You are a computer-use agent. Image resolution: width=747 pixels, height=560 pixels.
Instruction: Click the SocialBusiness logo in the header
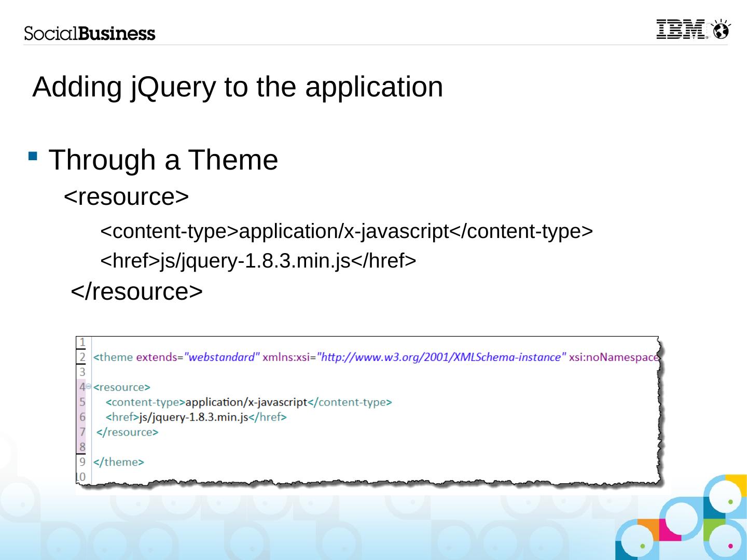(x=90, y=33)
